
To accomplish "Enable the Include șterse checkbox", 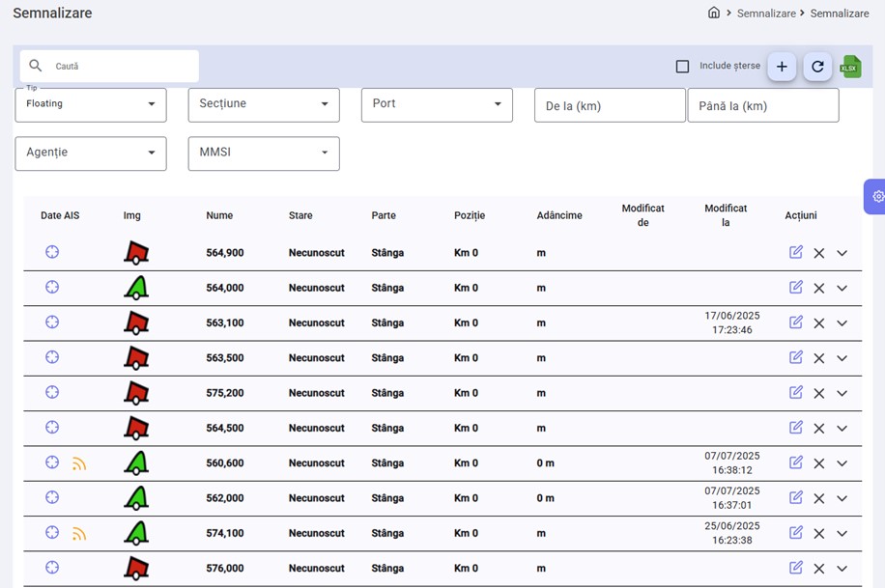I will pos(683,67).
